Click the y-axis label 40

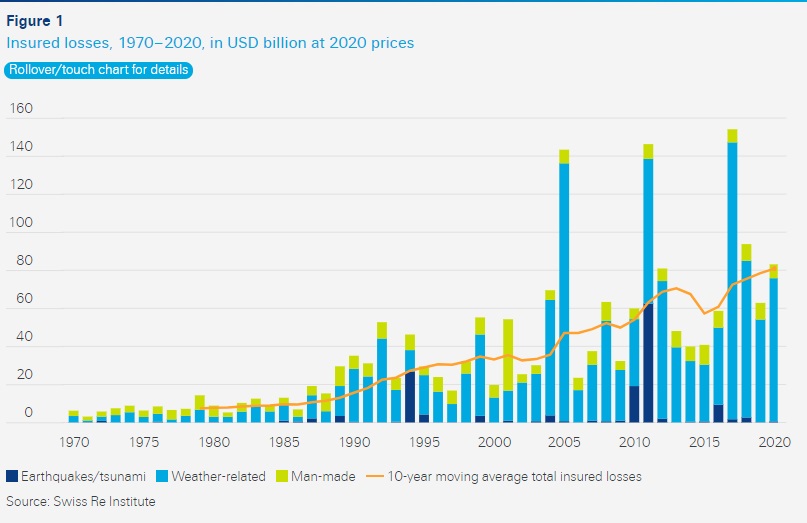[x=24, y=337]
